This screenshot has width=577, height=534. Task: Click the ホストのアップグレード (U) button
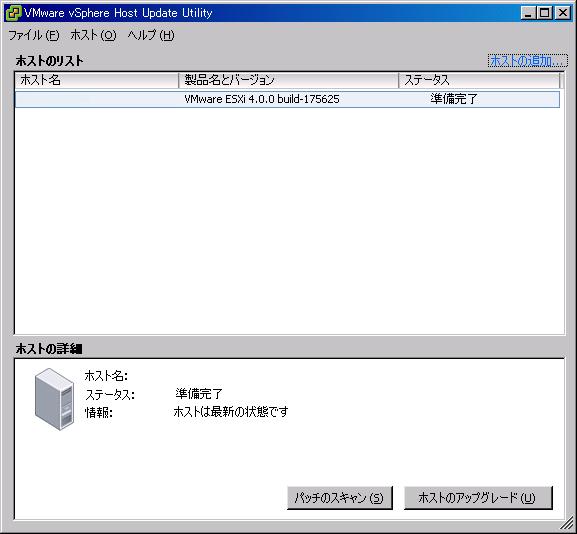coord(478,498)
